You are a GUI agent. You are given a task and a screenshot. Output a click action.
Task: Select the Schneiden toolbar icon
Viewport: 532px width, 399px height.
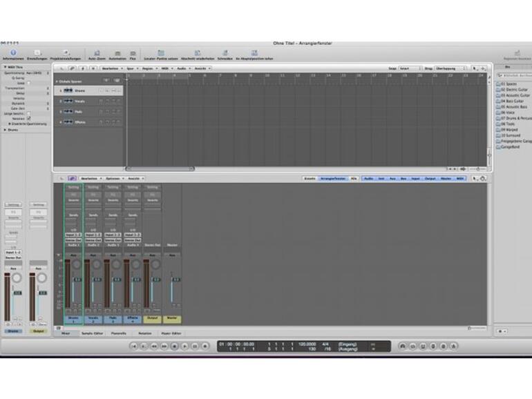(225, 53)
